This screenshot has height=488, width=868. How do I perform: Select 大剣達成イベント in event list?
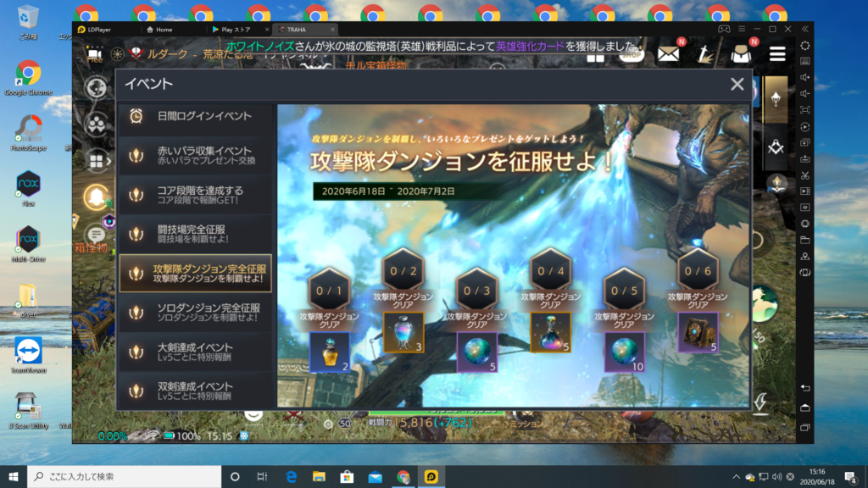pos(196,352)
